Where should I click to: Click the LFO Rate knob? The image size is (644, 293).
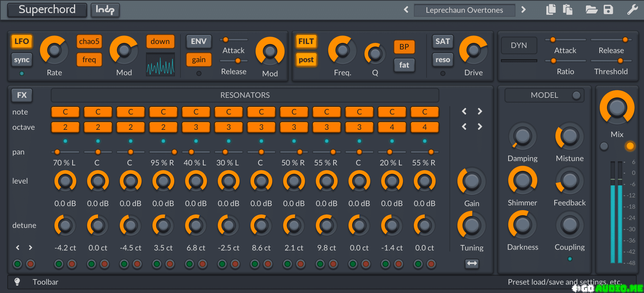click(54, 50)
